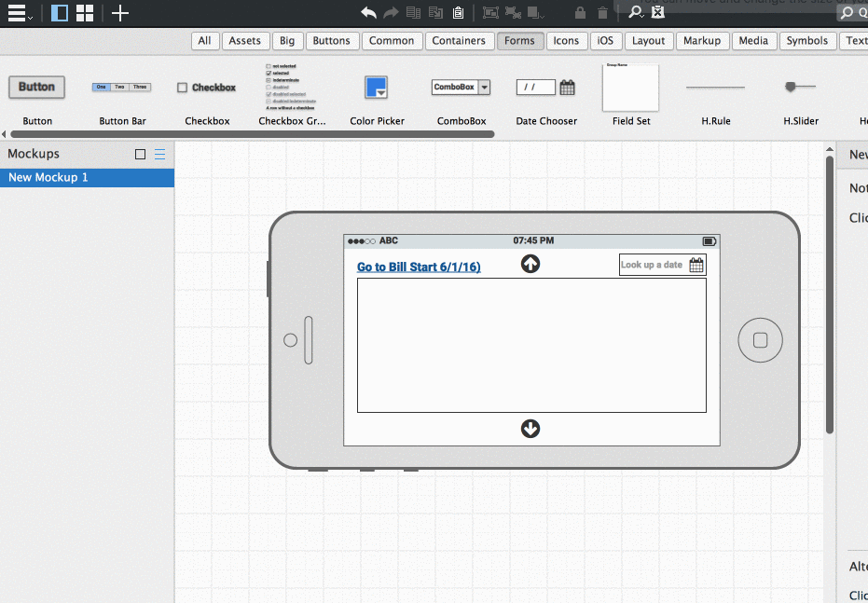Open the main hamburger menu

point(20,13)
